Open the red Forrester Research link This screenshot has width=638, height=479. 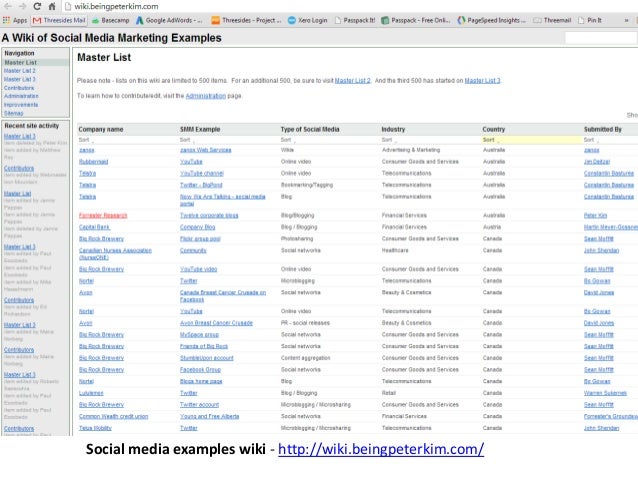103,216
